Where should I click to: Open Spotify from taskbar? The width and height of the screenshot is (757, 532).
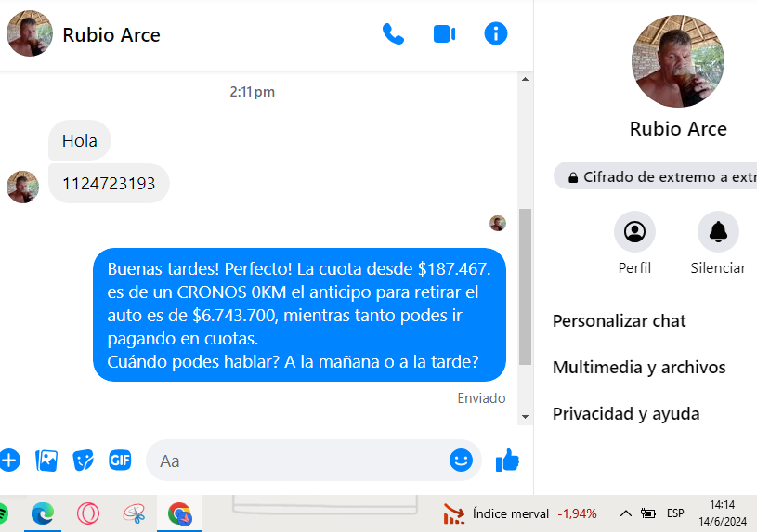click(x=4, y=513)
